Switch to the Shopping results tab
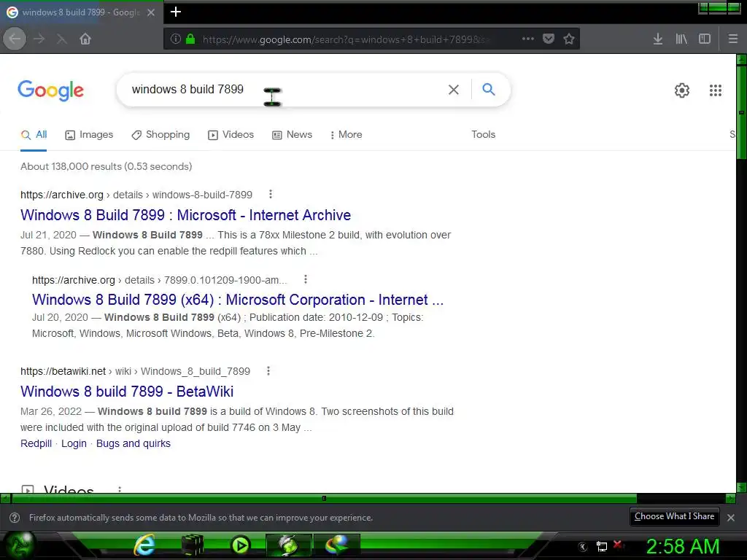Screen dimensions: 747x560 click(160, 135)
